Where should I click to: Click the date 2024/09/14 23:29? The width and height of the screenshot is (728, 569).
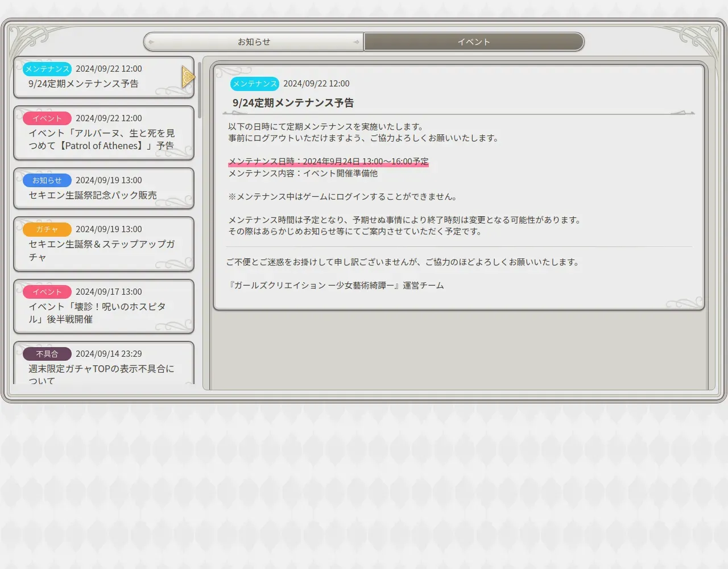(109, 354)
